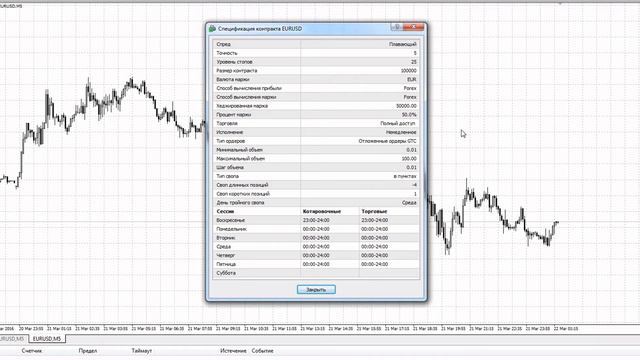This screenshot has height=360, width=640.
Task: Select the Воскресенье session row
Action: click(316, 220)
